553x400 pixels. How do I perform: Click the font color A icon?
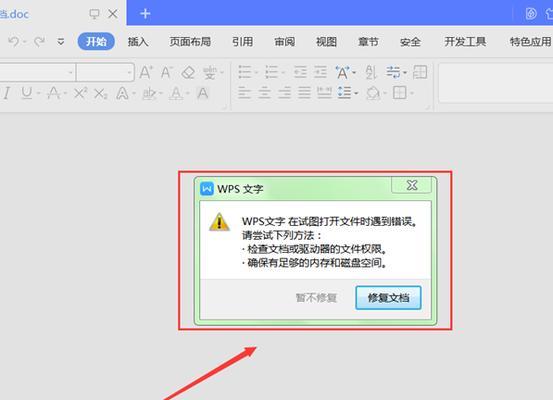pyautogui.click(x=176, y=94)
